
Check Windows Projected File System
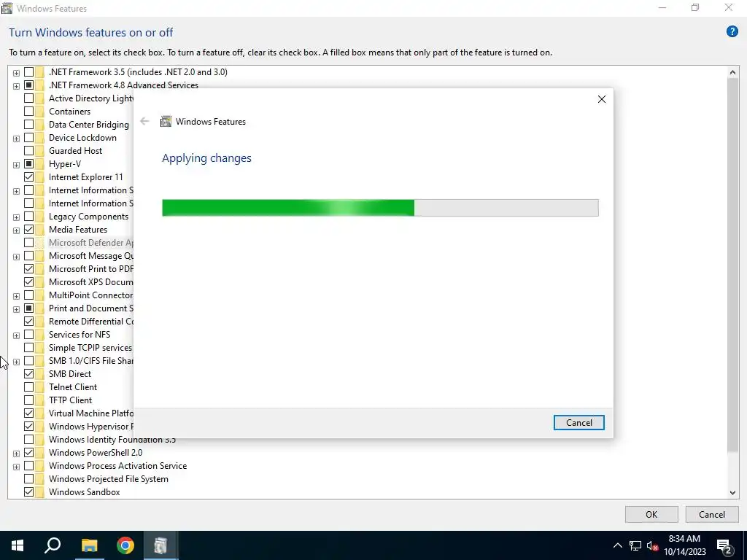coord(28,479)
